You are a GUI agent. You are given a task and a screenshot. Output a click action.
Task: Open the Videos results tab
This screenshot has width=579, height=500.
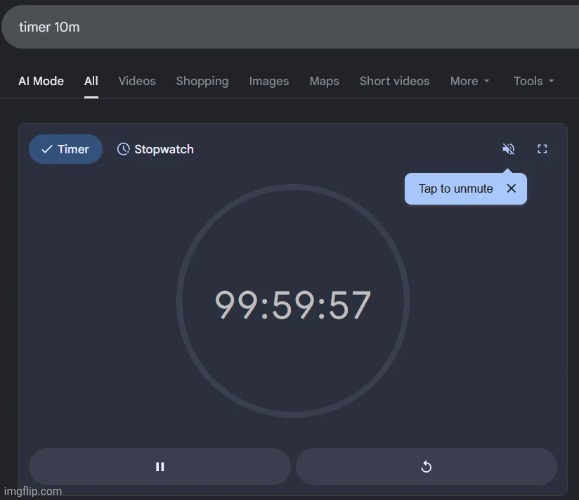pyautogui.click(x=137, y=81)
